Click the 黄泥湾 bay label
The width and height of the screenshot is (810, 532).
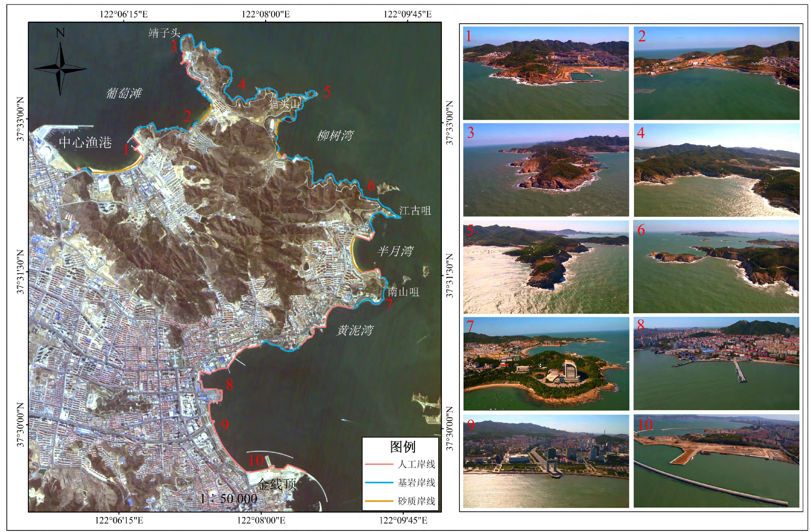point(355,330)
